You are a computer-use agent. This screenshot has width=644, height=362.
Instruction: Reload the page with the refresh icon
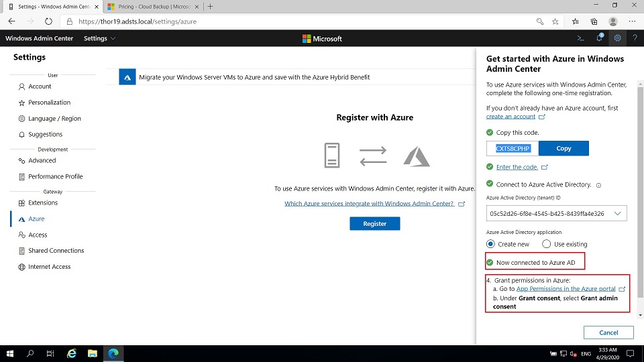point(48,21)
